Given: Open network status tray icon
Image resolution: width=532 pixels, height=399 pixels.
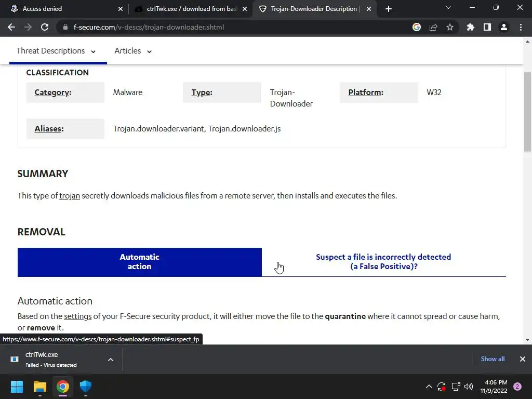Looking at the screenshot, I should (456, 387).
